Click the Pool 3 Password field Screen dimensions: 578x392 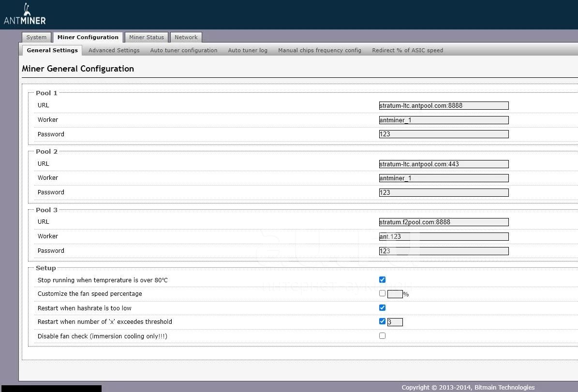point(444,251)
